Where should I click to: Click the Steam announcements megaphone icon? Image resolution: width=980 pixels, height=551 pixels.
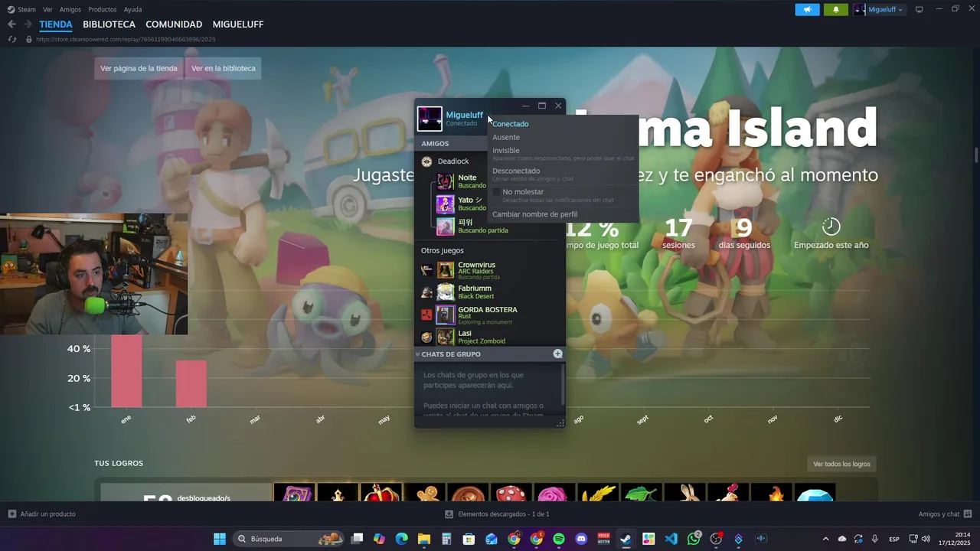[807, 9]
